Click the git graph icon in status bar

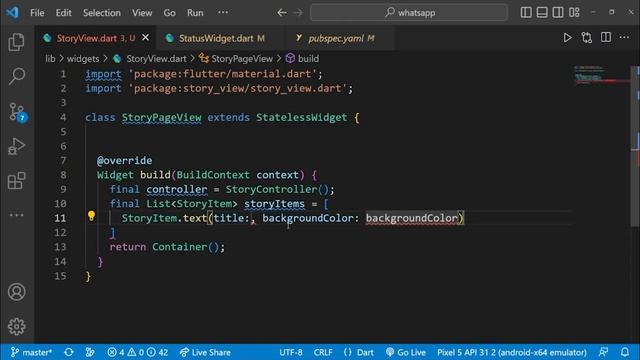pos(90,352)
